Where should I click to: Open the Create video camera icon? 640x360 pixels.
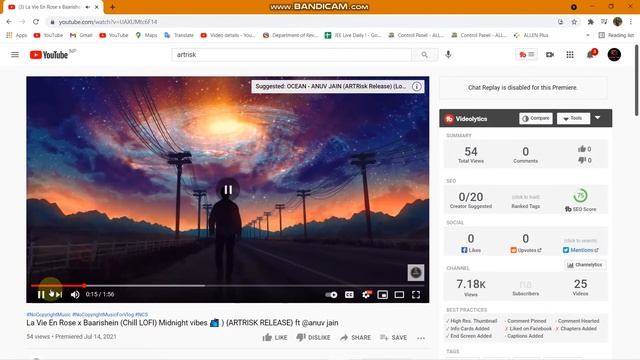click(550, 54)
